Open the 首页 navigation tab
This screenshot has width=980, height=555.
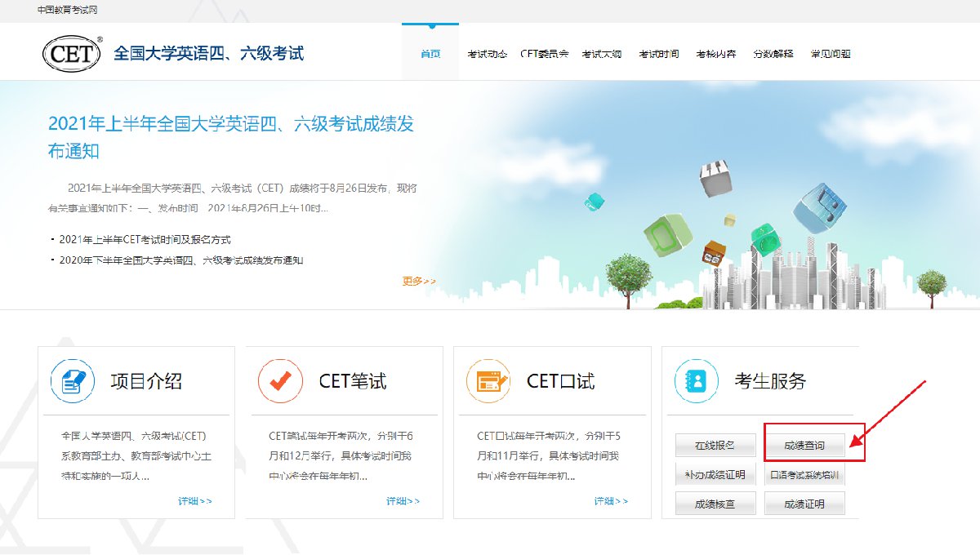pos(430,54)
